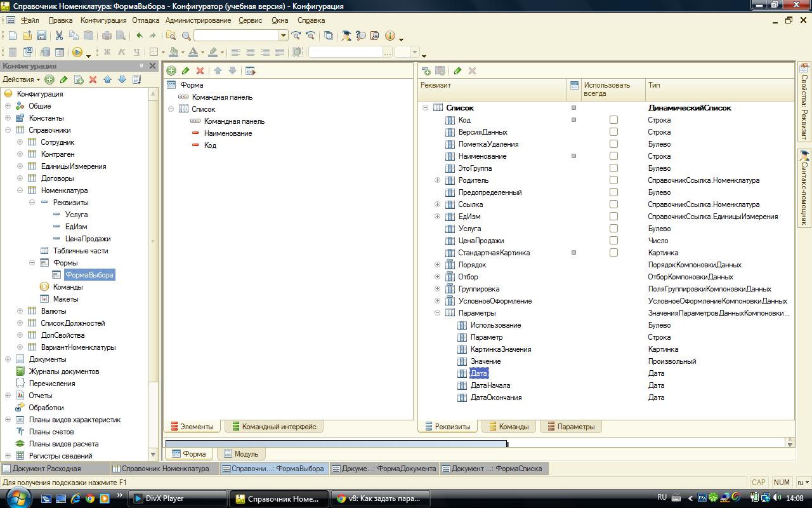This screenshot has width=812, height=508.
Task: Toggle 'Использовать всегда' checkbox for ВерсияДанных
Action: click(613, 132)
